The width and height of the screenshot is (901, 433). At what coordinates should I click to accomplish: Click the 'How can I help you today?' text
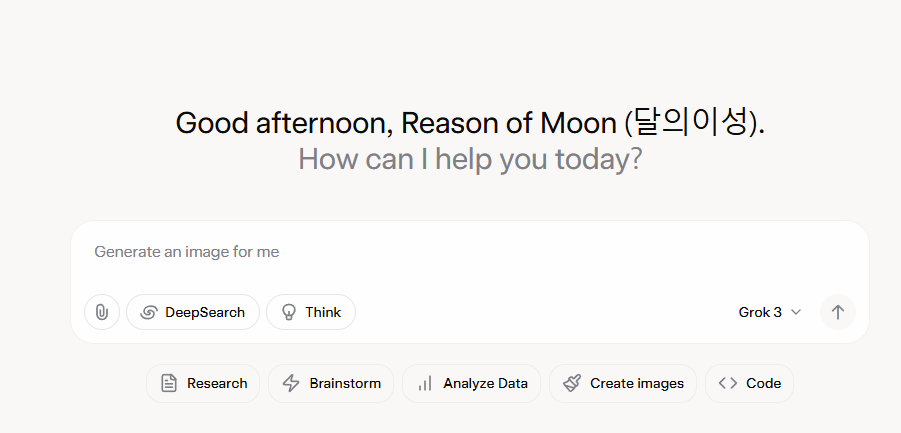(470, 159)
